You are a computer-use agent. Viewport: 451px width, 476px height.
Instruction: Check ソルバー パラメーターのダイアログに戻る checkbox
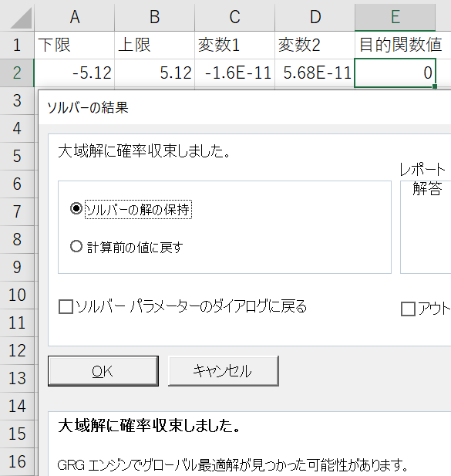pyautogui.click(x=66, y=306)
